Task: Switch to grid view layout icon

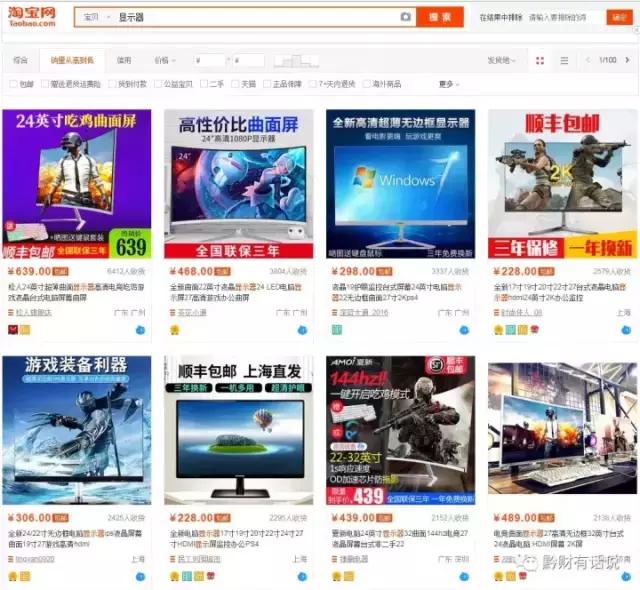Action: tap(540, 60)
